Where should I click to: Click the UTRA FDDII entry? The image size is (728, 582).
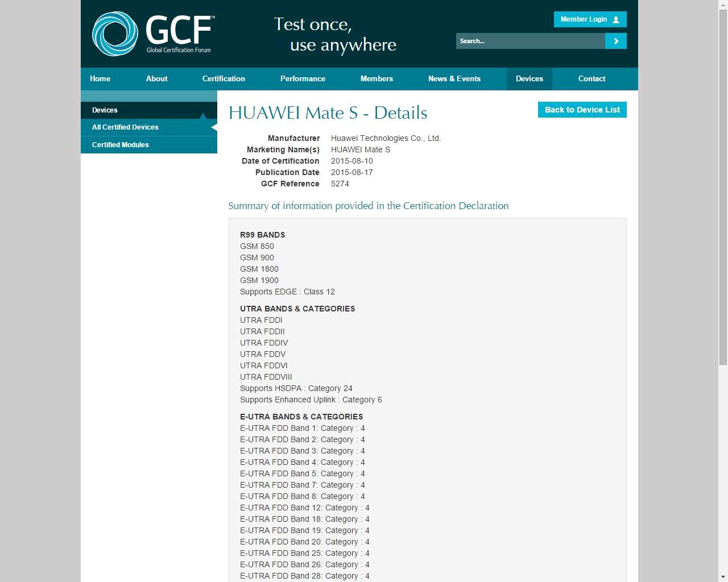pos(262,331)
